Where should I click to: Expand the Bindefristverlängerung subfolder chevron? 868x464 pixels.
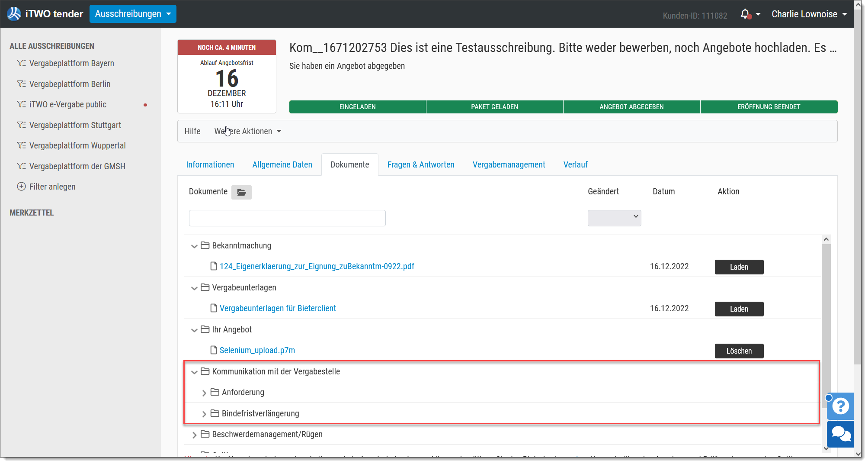coord(204,414)
